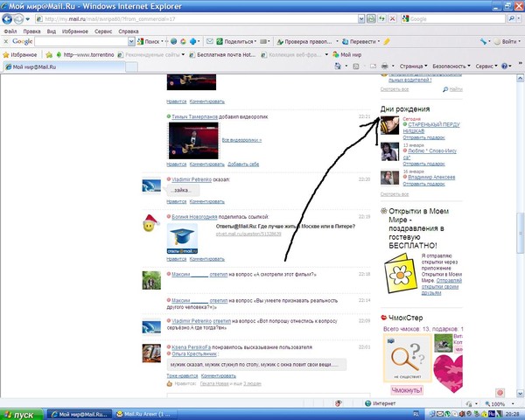
Task: Click Добавить себе under the video
Action: click(243, 164)
